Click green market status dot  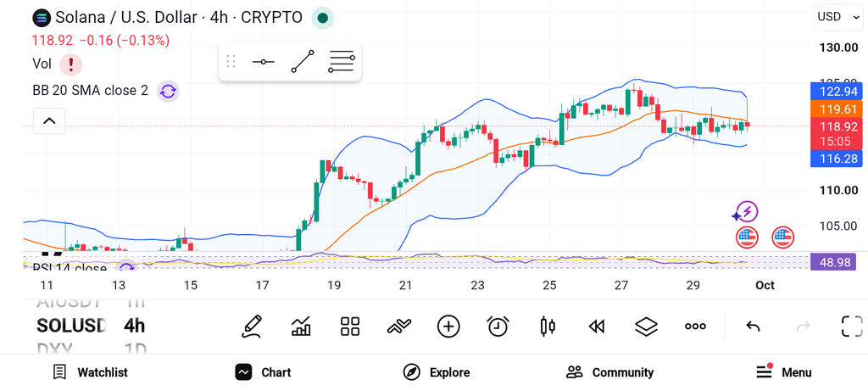(x=323, y=18)
